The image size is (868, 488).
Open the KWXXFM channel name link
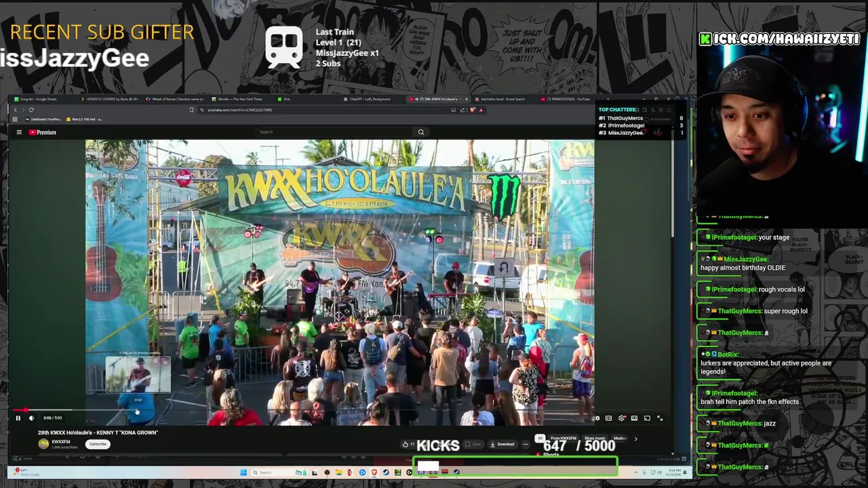tap(61, 442)
